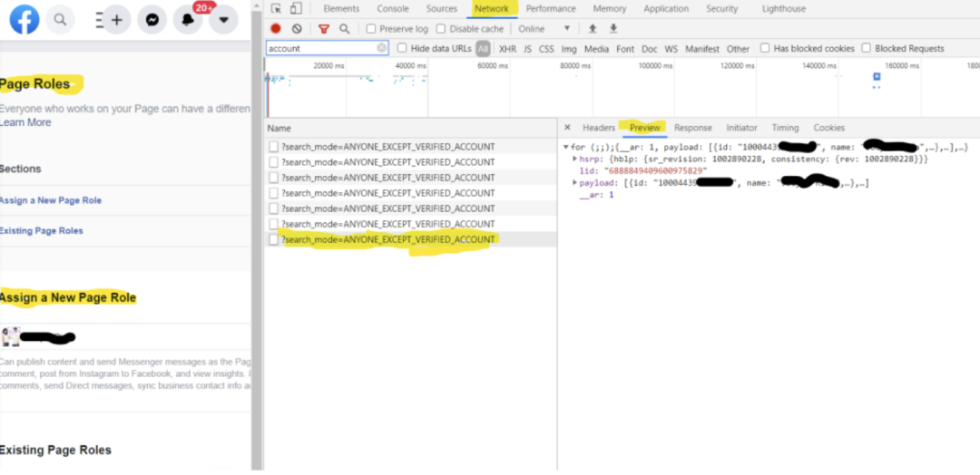This screenshot has width=980, height=475.
Task: Open the Application tab
Action: 666,9
